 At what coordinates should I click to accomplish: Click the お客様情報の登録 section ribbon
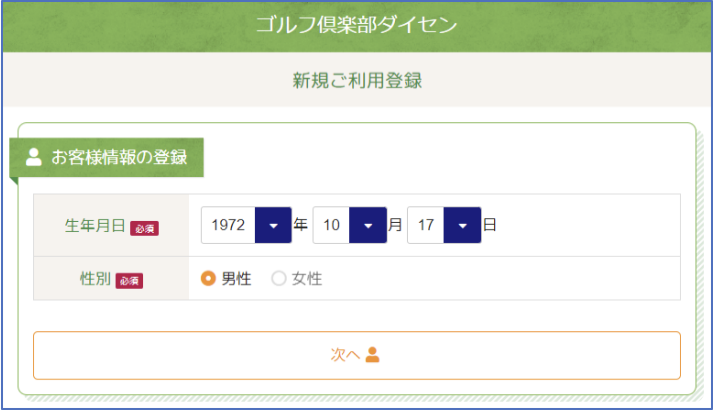(120, 157)
